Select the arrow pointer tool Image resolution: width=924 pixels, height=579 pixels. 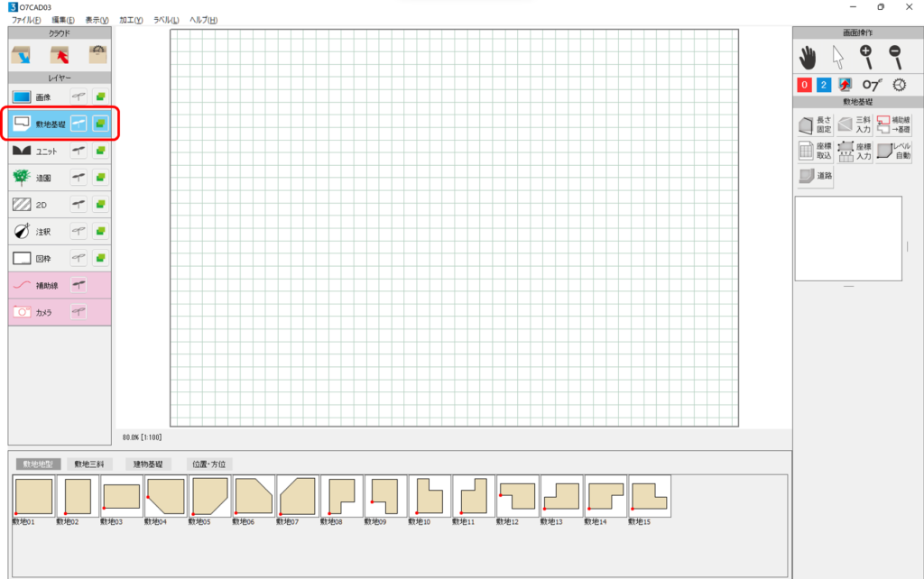(837, 58)
